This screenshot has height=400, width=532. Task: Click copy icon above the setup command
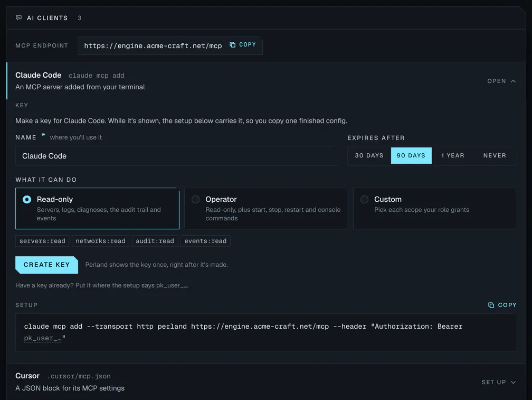click(x=491, y=305)
